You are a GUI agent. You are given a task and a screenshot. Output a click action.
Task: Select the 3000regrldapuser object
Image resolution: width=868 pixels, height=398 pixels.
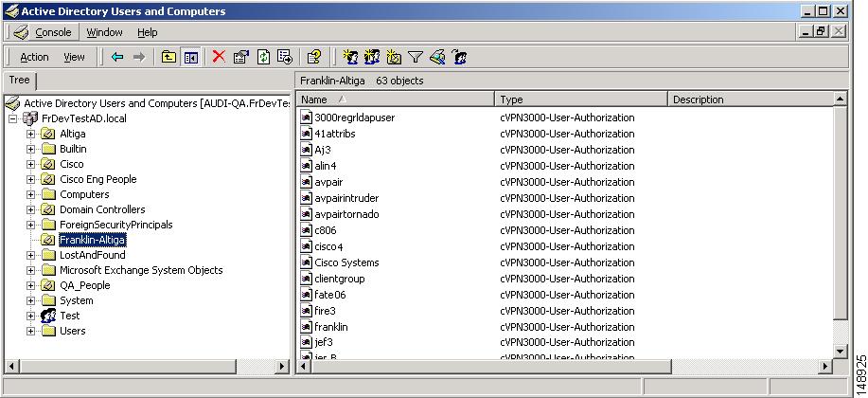click(x=354, y=118)
